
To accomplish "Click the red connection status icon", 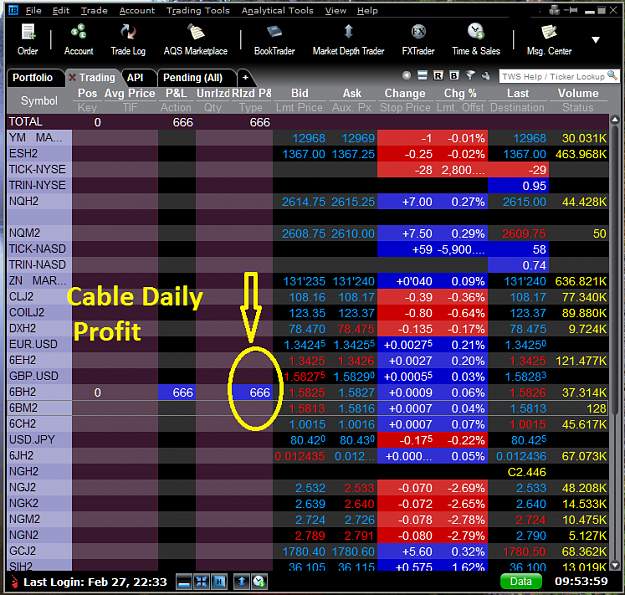I will point(14,582).
